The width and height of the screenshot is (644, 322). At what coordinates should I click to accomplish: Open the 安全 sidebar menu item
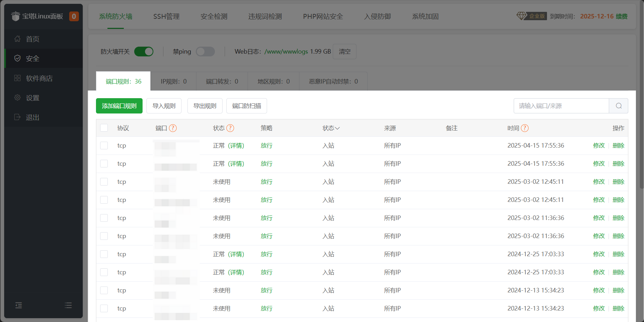pyautogui.click(x=33, y=58)
